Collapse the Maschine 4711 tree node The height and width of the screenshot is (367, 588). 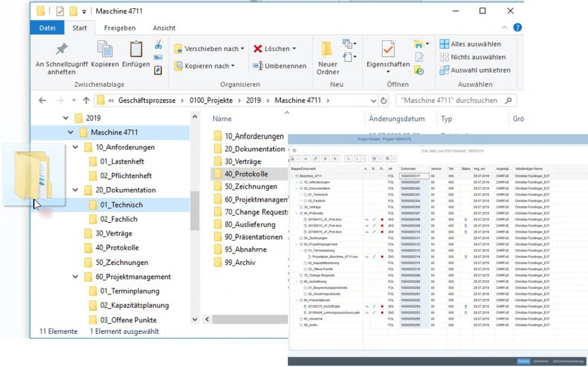tap(71, 132)
